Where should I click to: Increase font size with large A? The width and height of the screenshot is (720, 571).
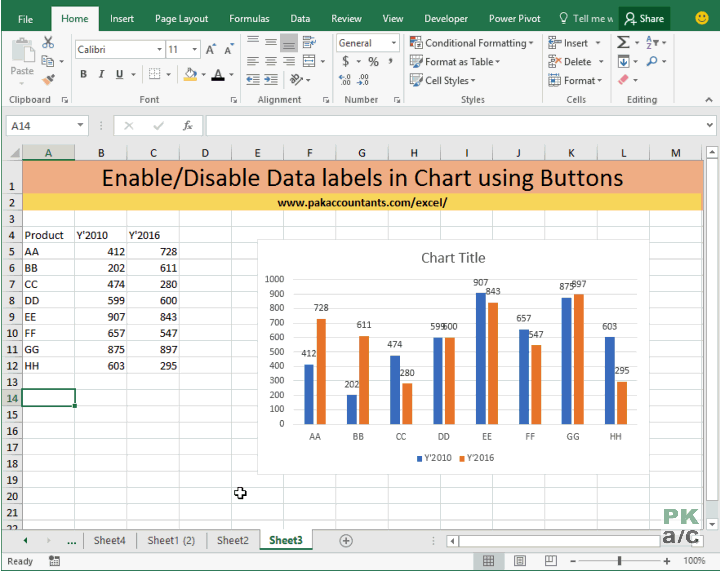tap(210, 49)
